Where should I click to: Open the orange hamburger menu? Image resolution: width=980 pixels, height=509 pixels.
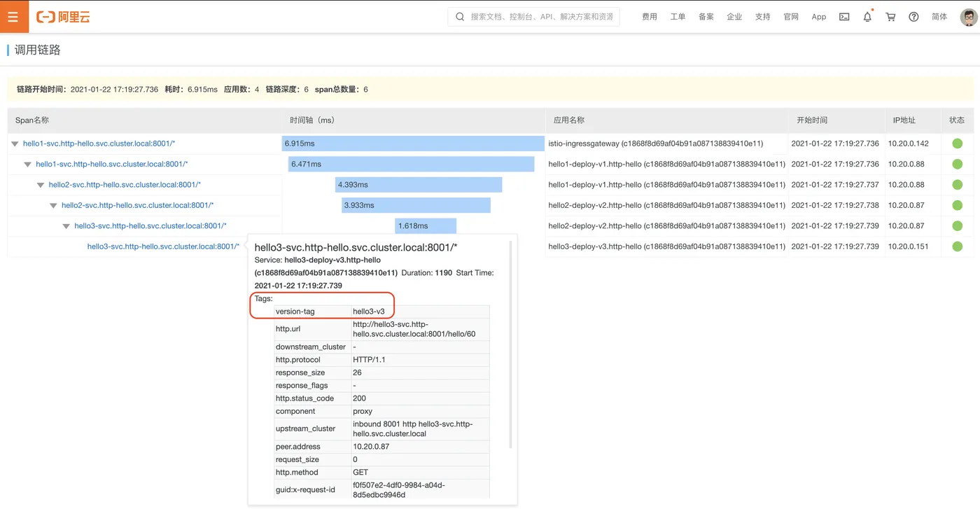point(13,17)
